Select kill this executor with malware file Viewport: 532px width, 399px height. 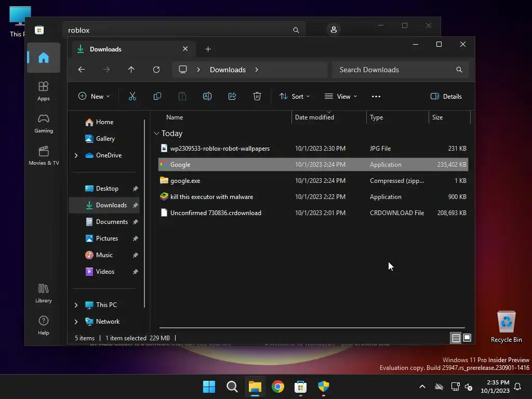[313, 197]
